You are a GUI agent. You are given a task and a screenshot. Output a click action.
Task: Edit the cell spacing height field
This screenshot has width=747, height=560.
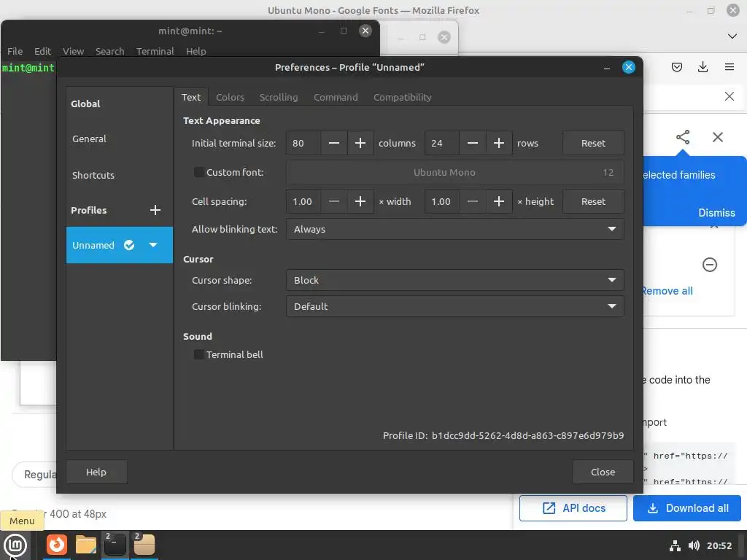(442, 201)
